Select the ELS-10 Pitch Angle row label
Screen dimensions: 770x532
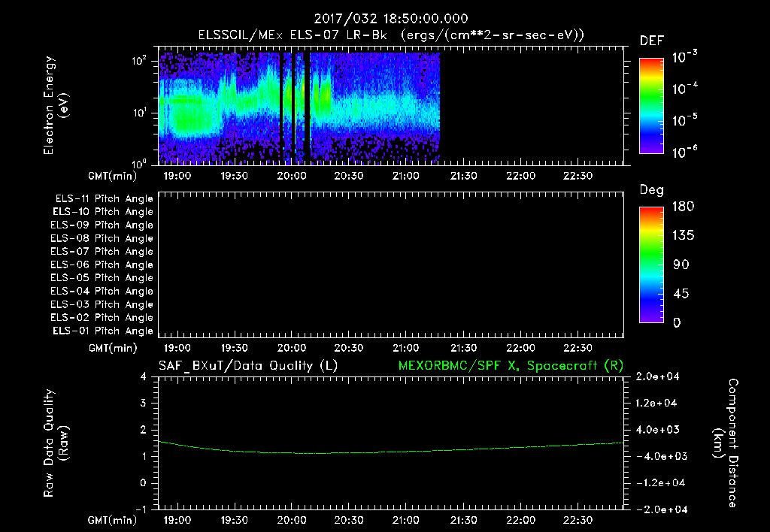click(103, 212)
